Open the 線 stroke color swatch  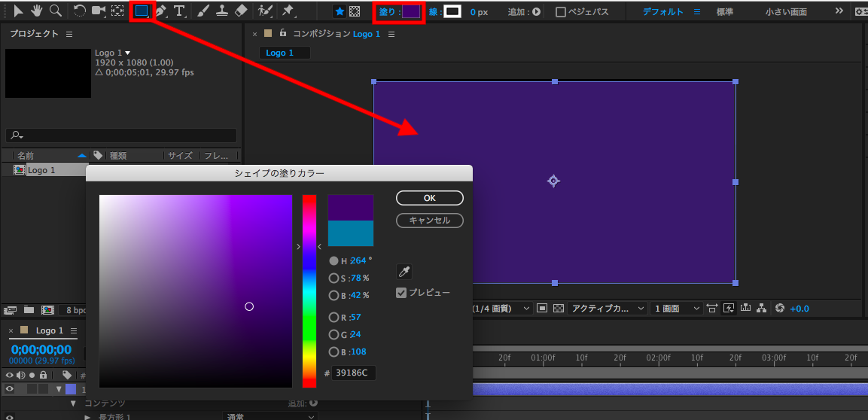[452, 11]
